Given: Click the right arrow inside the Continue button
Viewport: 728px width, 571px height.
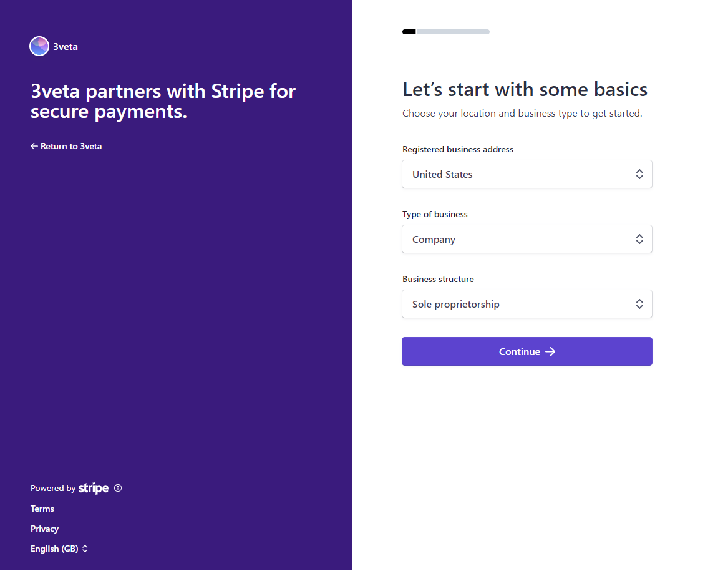Looking at the screenshot, I should tap(550, 351).
